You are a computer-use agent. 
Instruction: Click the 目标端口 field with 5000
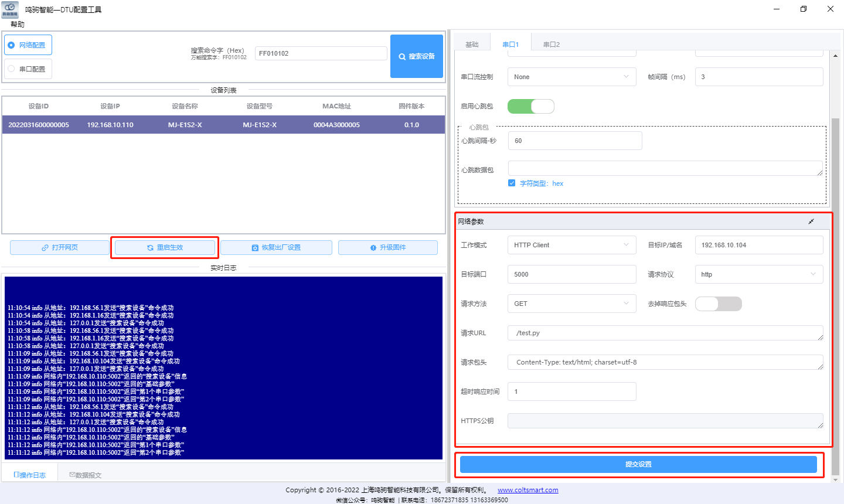click(572, 274)
